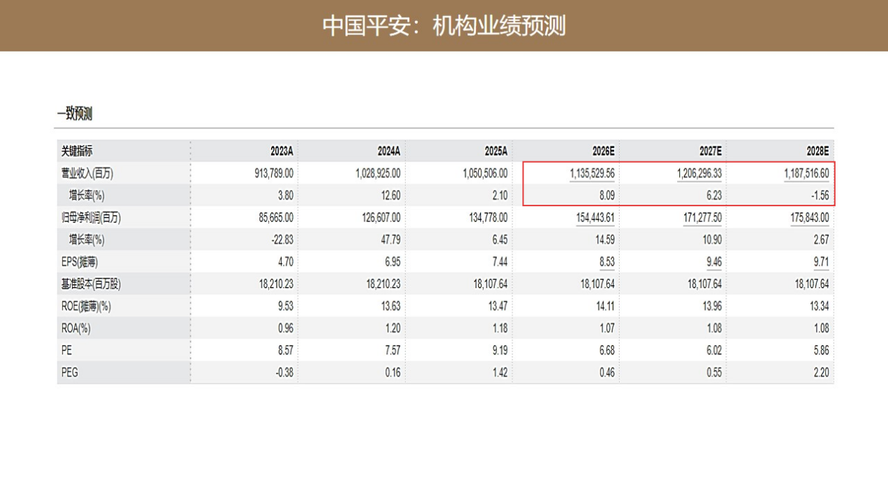Click the EPS value 6.95
888x500 pixels.
point(393,262)
